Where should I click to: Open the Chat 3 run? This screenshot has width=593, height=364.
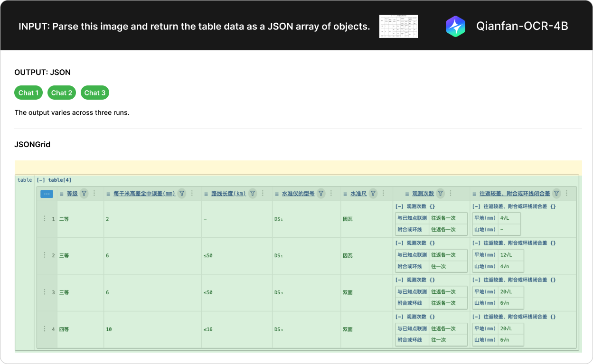tap(95, 93)
